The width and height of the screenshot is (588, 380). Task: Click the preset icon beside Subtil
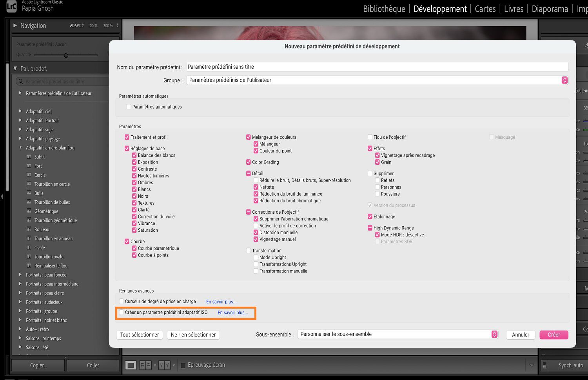click(29, 156)
